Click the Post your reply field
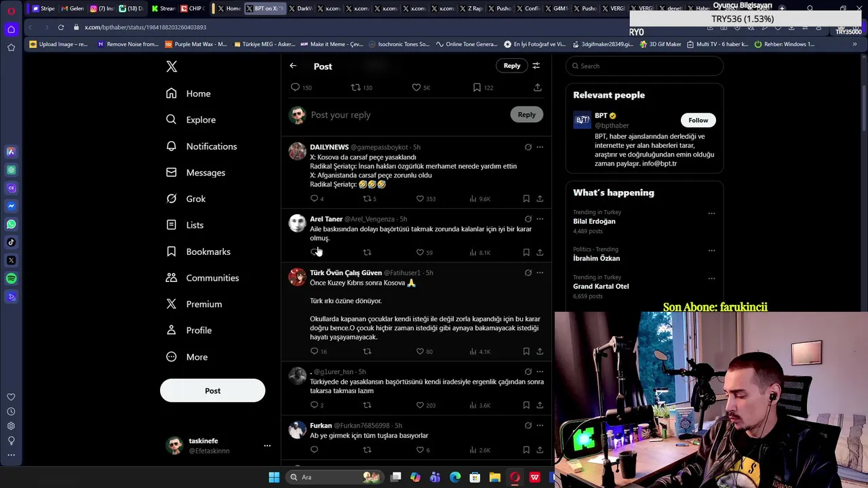 point(407,115)
